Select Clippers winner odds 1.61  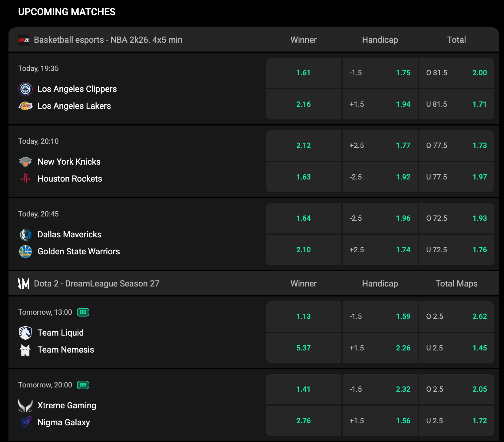303,73
